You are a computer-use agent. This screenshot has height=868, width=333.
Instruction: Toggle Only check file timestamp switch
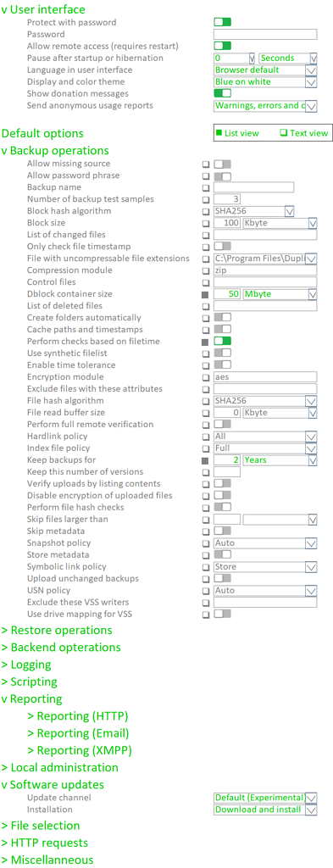[222, 247]
